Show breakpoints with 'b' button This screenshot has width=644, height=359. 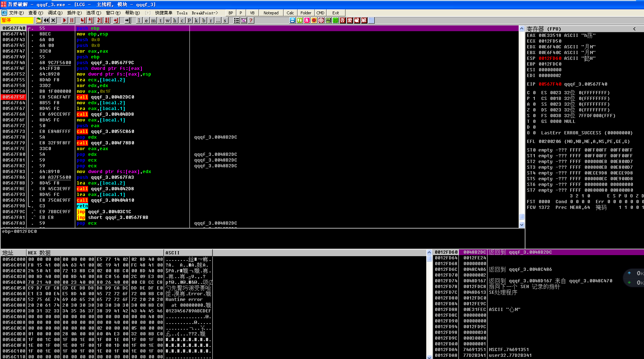tap(204, 20)
